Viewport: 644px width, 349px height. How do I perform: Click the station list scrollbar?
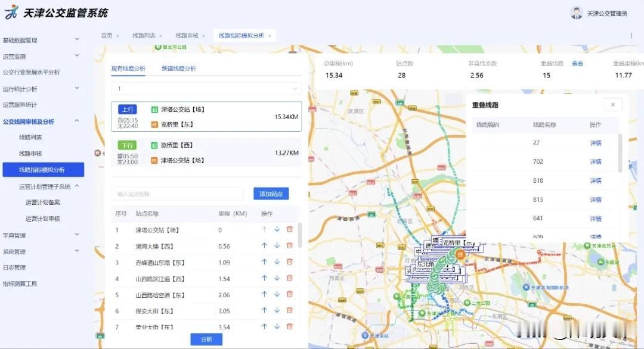click(x=299, y=235)
